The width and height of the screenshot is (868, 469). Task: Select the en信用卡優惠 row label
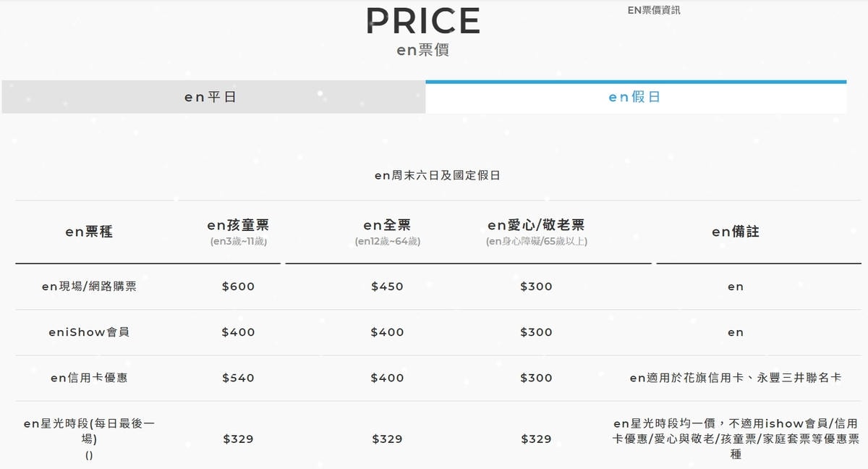(89, 378)
